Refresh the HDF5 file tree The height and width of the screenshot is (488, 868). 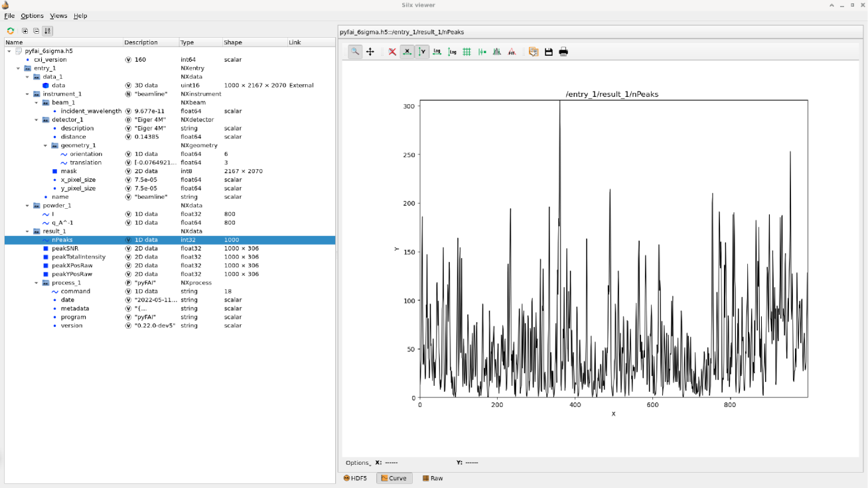point(11,30)
